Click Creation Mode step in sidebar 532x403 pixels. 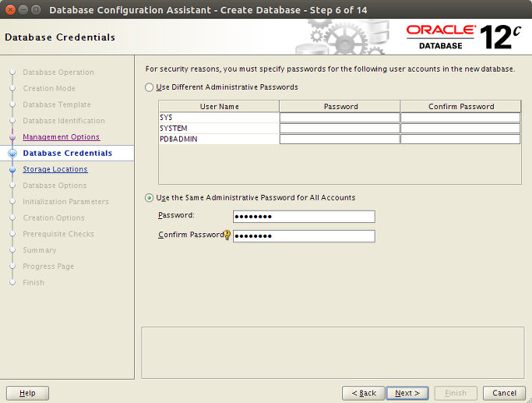pyautogui.click(x=49, y=88)
